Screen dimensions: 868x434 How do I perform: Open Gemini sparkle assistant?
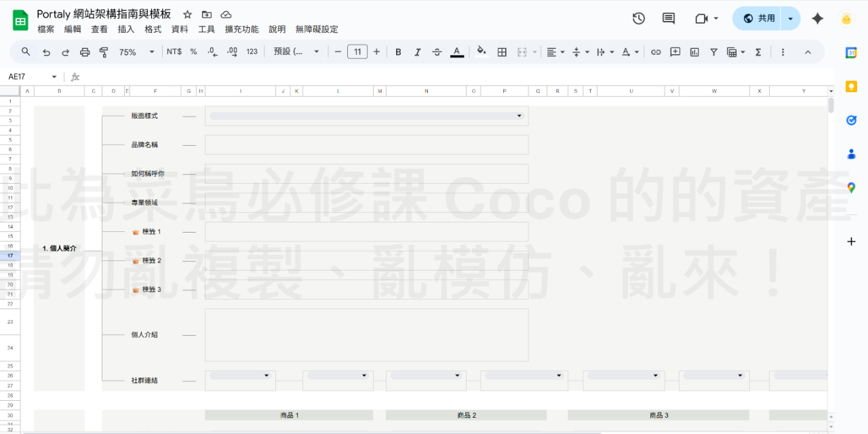pos(818,18)
